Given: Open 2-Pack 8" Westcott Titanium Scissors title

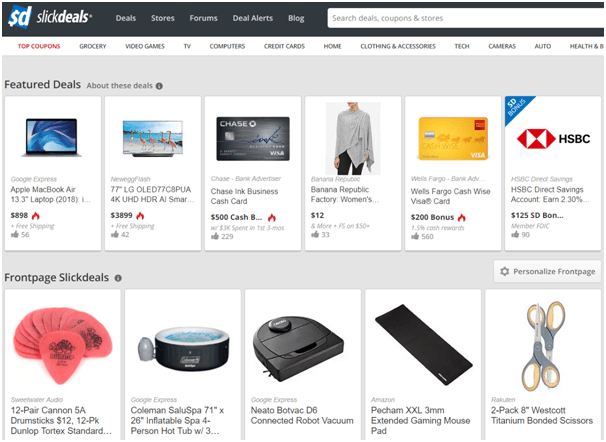Looking at the screenshot, I should (542, 415).
